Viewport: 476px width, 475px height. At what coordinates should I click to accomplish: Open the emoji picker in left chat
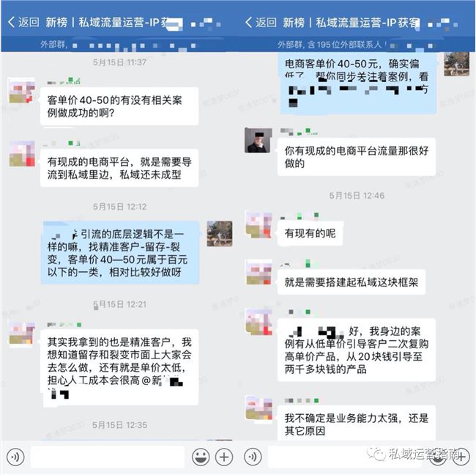point(201,457)
